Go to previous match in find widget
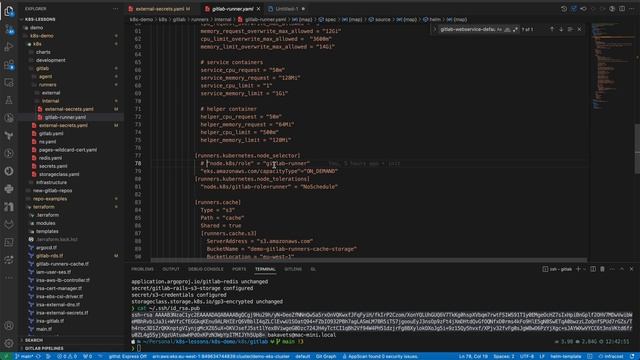 [x=552, y=29]
